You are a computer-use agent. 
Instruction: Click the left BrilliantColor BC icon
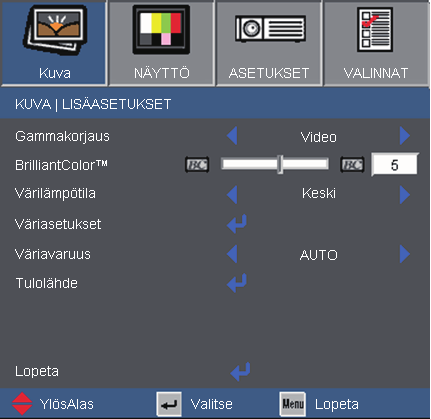coord(197,164)
